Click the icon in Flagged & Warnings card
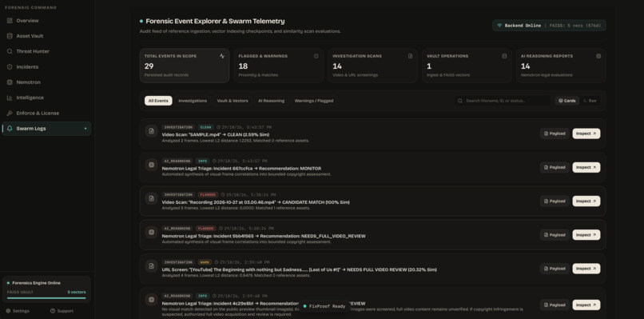 click(x=316, y=56)
